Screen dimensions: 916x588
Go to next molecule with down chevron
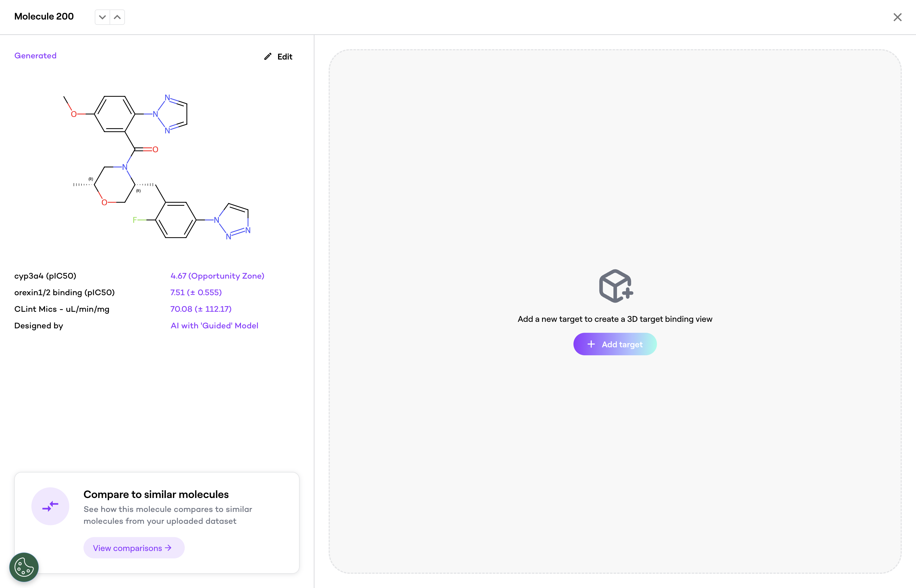point(102,17)
